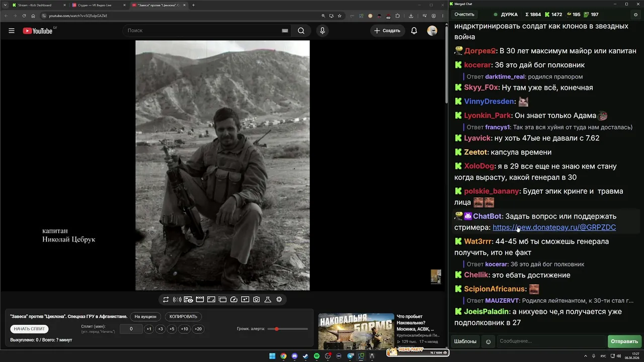
Task: Click the card-with-eye icon in player toolbar
Action: [188, 300]
